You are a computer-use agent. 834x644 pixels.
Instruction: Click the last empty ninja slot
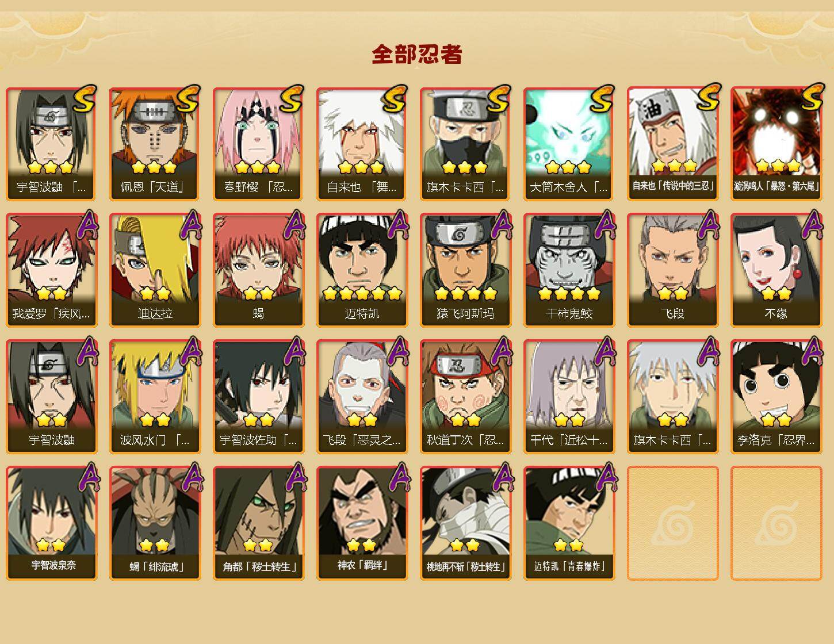tap(776, 523)
